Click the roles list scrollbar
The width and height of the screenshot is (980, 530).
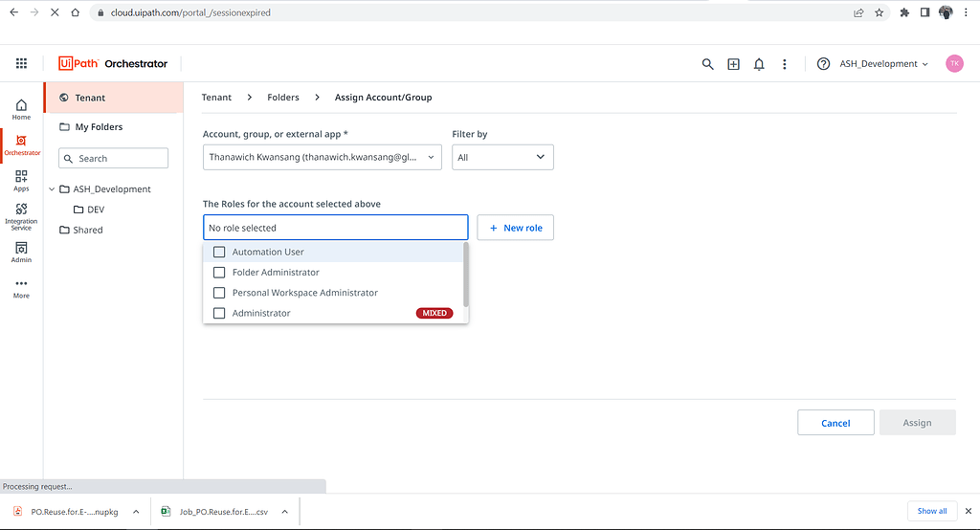466,274
